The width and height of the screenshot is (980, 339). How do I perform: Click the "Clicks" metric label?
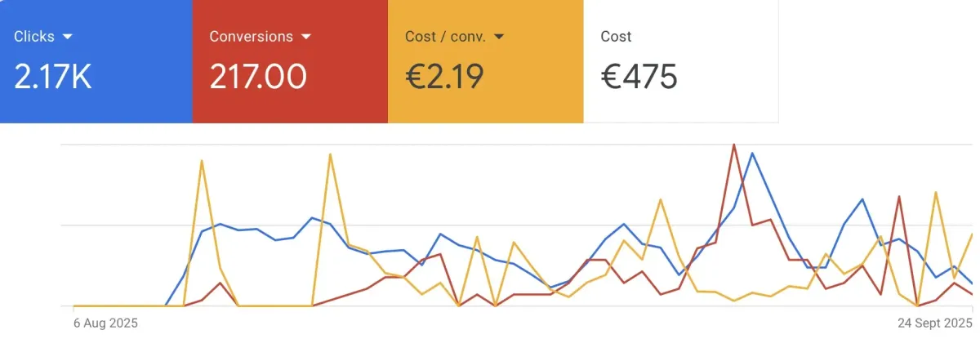tap(34, 37)
